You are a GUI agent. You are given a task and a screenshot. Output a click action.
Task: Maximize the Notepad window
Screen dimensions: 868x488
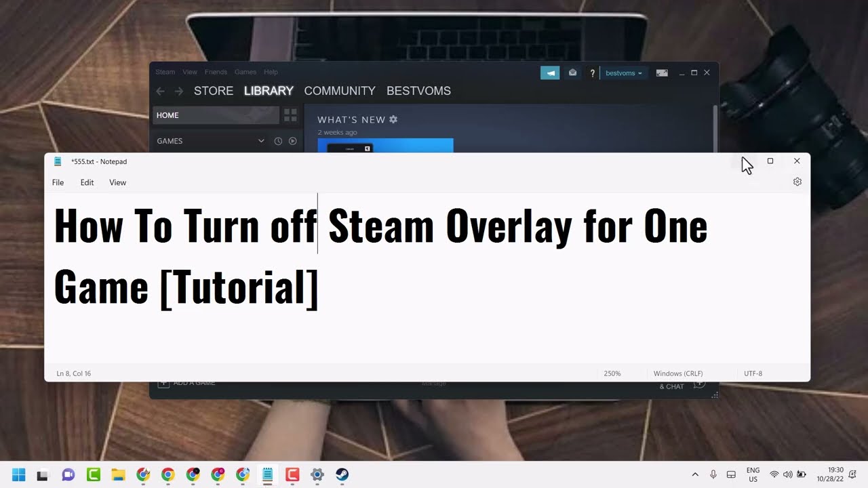pos(770,161)
